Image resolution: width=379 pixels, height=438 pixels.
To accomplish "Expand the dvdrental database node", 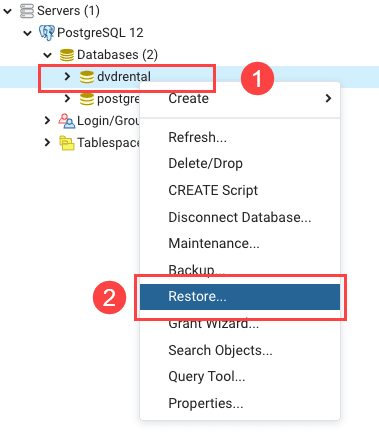I will click(67, 77).
